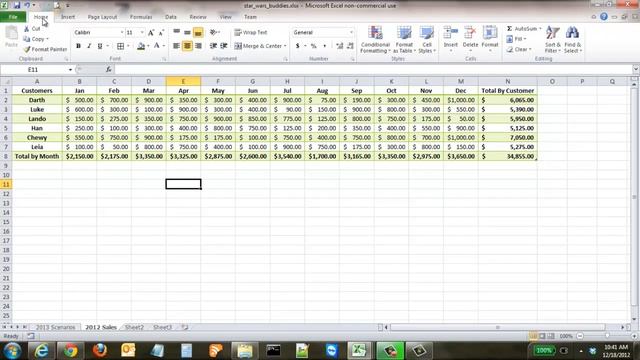Toggle Underline formatting
This screenshot has width=640, height=360.
tap(100, 46)
